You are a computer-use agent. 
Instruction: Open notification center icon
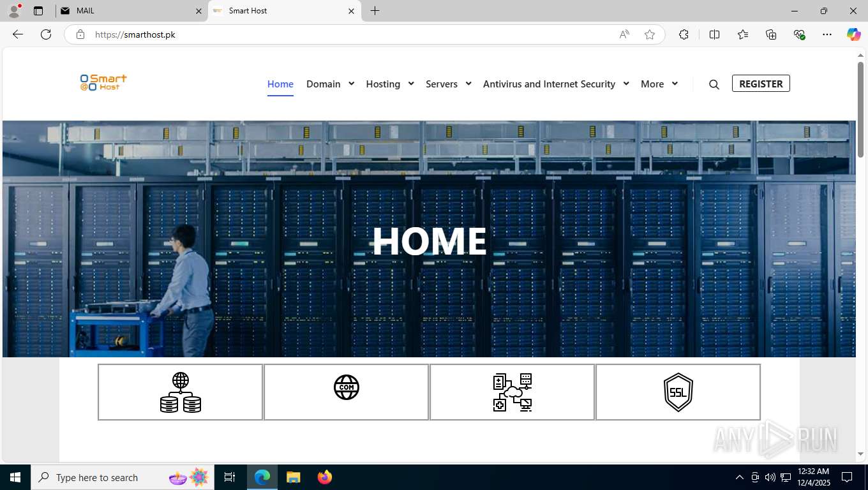point(847,477)
